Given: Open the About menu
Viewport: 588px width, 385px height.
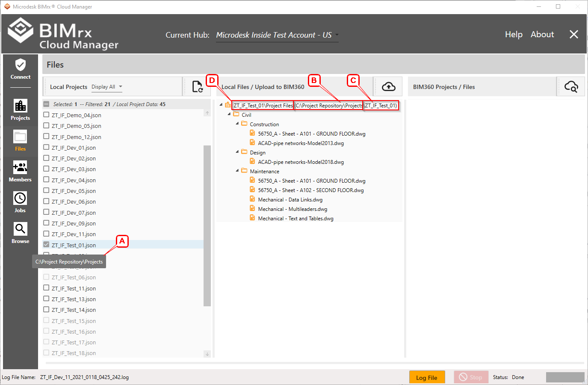Looking at the screenshot, I should pos(542,35).
